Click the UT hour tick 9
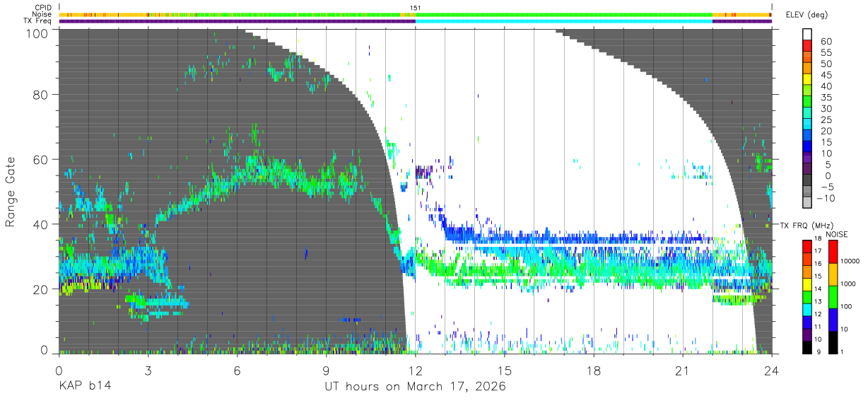868x401 pixels. (326, 369)
